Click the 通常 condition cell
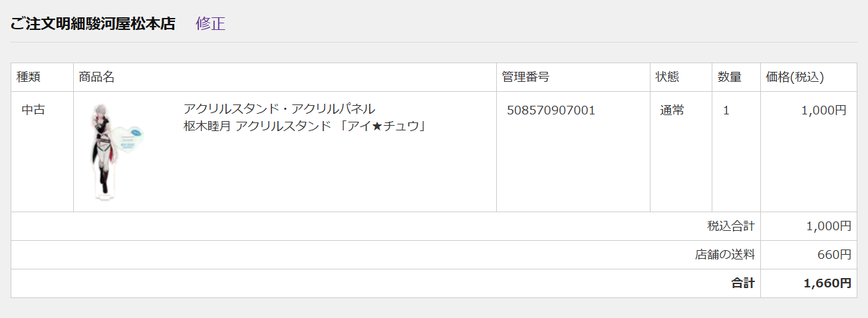 672,110
